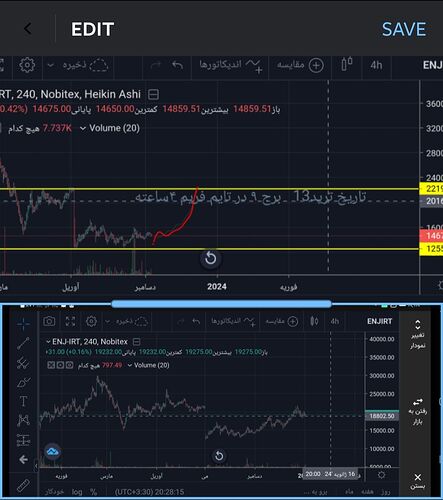Toggle percent (%) scale at bottom of lower chart
The width and height of the screenshot is (443, 500).
[x=94, y=492]
